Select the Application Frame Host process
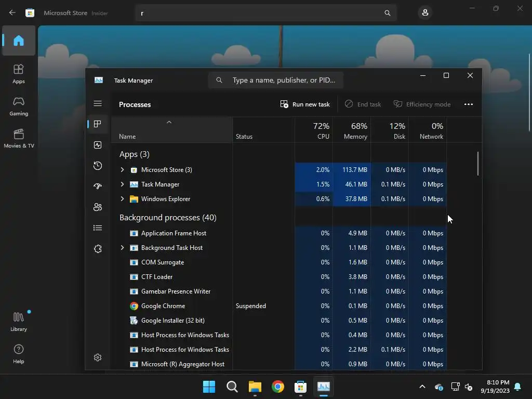The height and width of the screenshot is (399, 532). (279, 233)
